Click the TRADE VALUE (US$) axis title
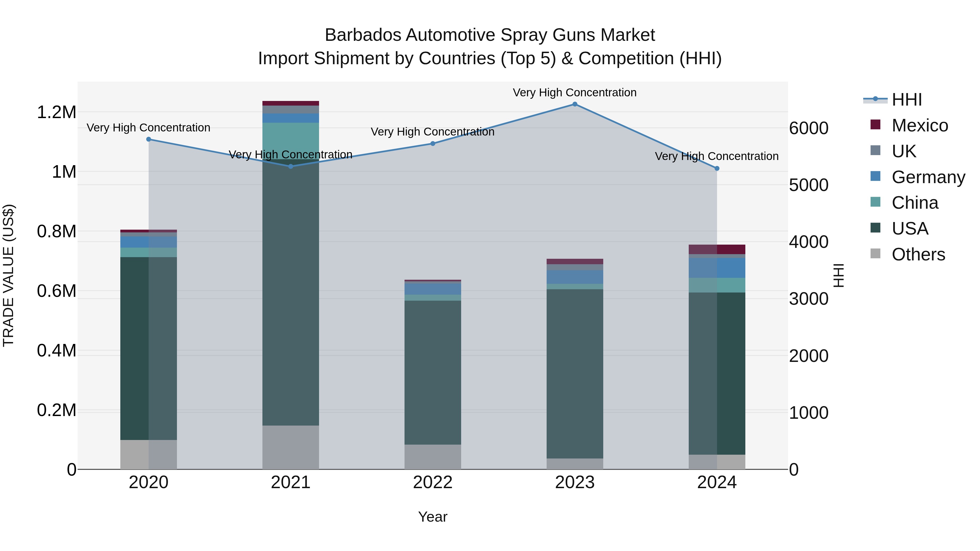This screenshot has width=980, height=551. (8, 276)
